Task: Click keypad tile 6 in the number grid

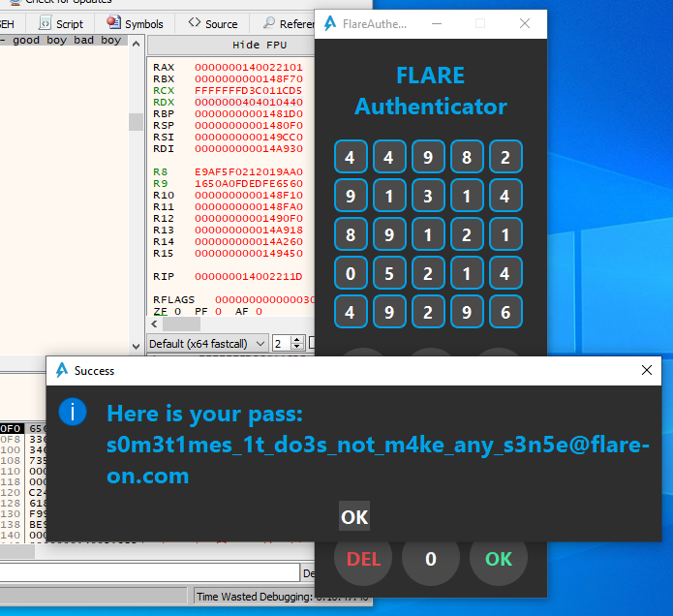Action: click(x=505, y=312)
